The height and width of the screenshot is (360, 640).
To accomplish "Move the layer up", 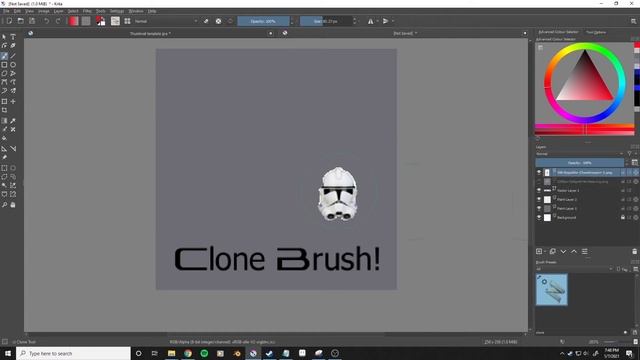I will click(x=574, y=251).
